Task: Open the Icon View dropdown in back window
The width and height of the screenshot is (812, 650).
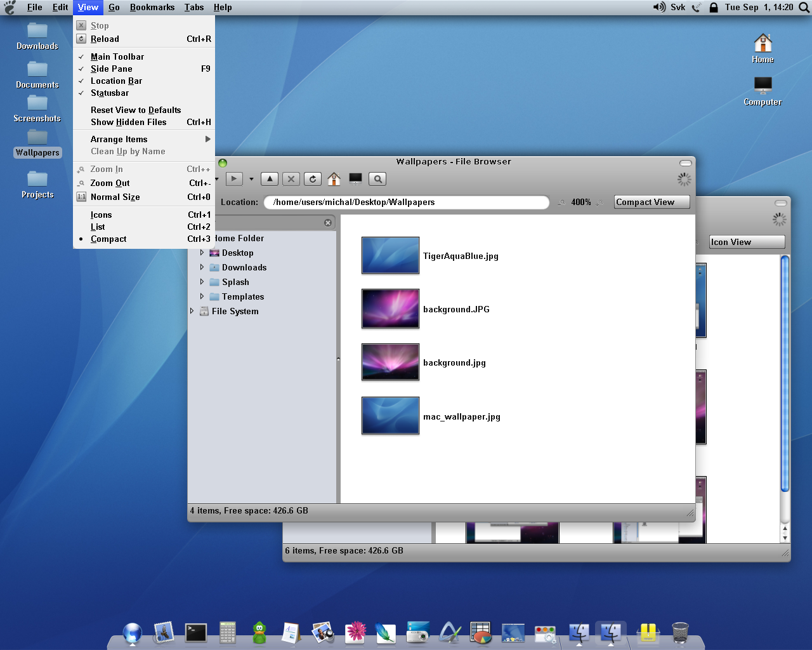Action: [747, 242]
